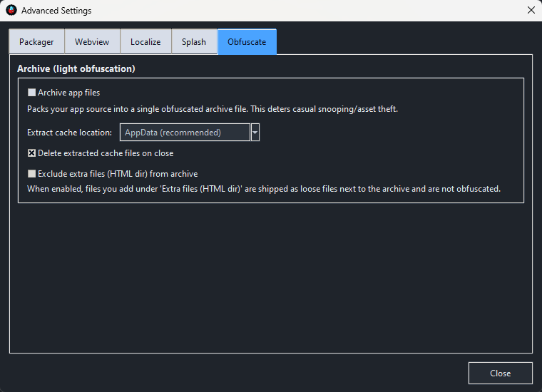
Task: Tick the Exclude extra files checkbox
Action: 31,174
